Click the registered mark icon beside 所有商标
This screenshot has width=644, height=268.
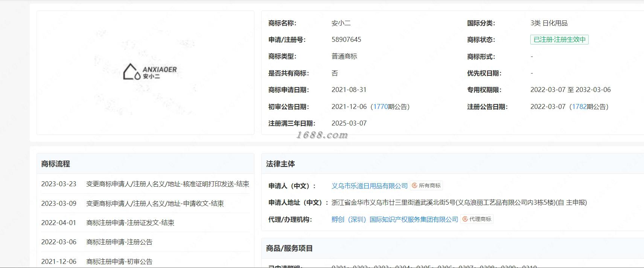point(414,185)
